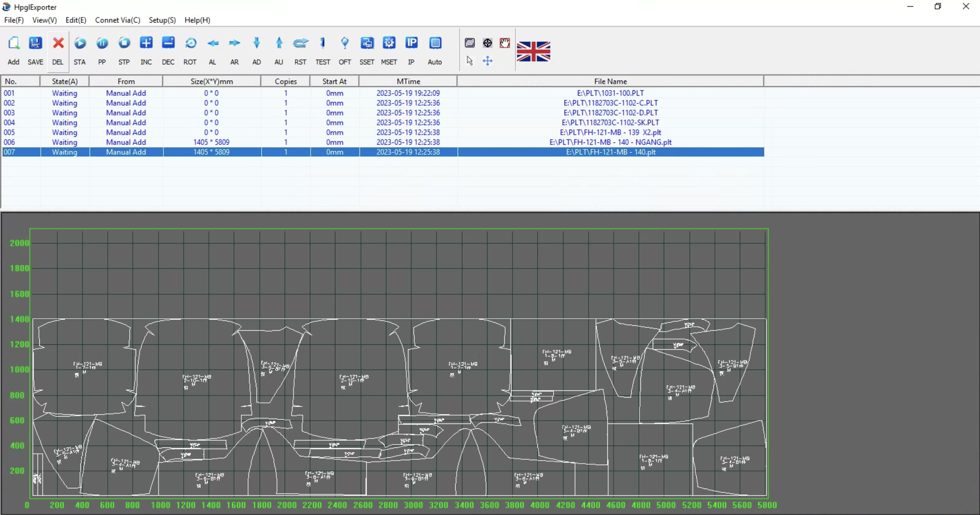The width and height of the screenshot is (980, 515).
Task: Toggle the Auto mode icon
Action: 435,43
